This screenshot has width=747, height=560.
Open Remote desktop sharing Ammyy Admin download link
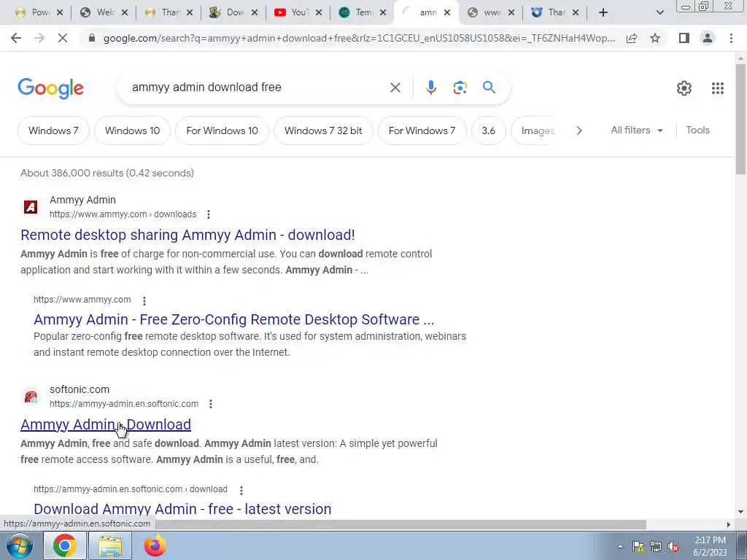pos(187,235)
